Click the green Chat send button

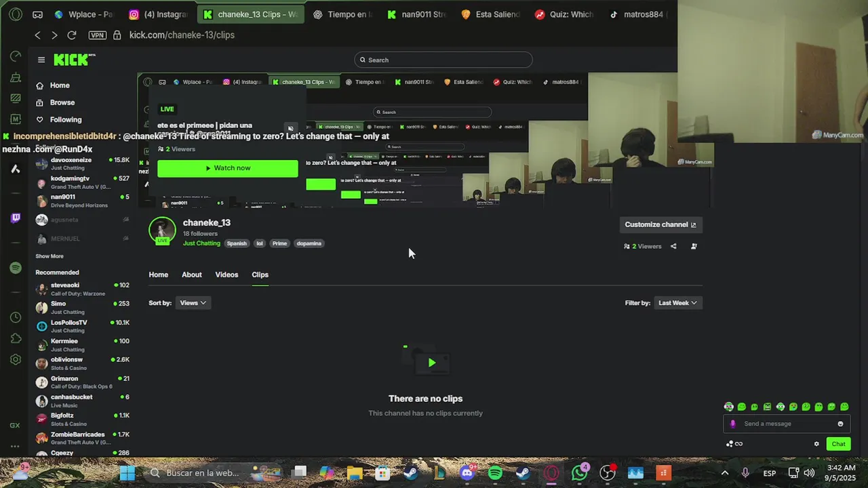[x=839, y=444]
